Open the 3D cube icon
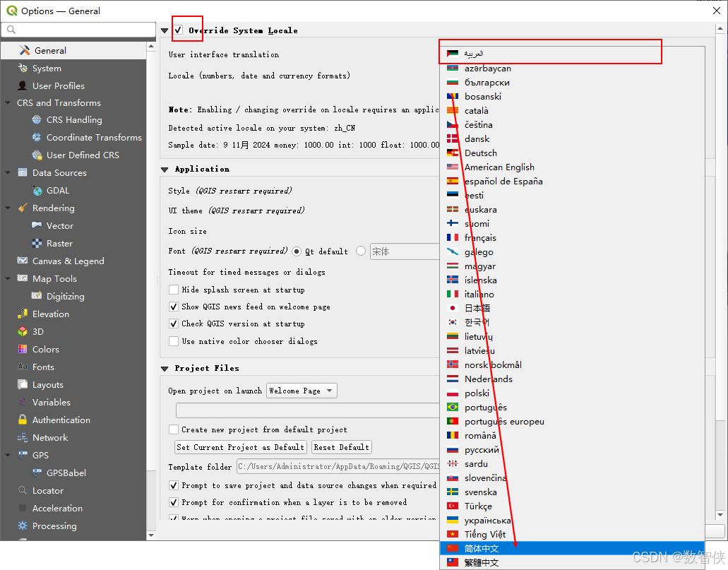The width and height of the screenshot is (728, 570). click(23, 331)
